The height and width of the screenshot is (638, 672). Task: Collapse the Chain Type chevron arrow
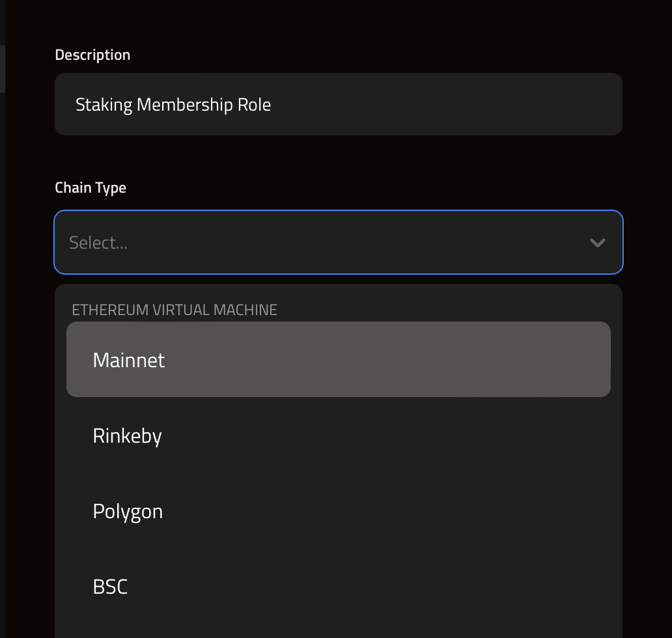coord(597,243)
